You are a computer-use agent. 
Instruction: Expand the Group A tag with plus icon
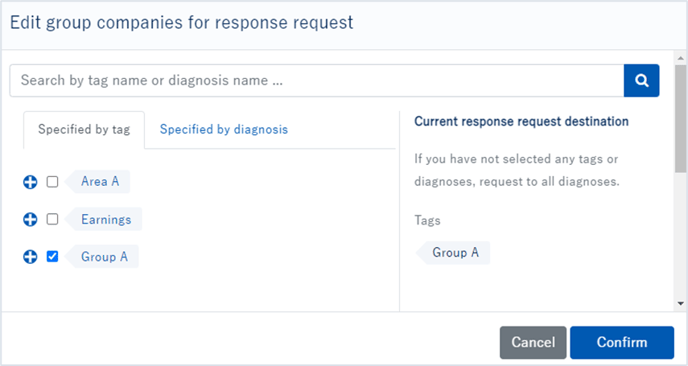point(30,257)
